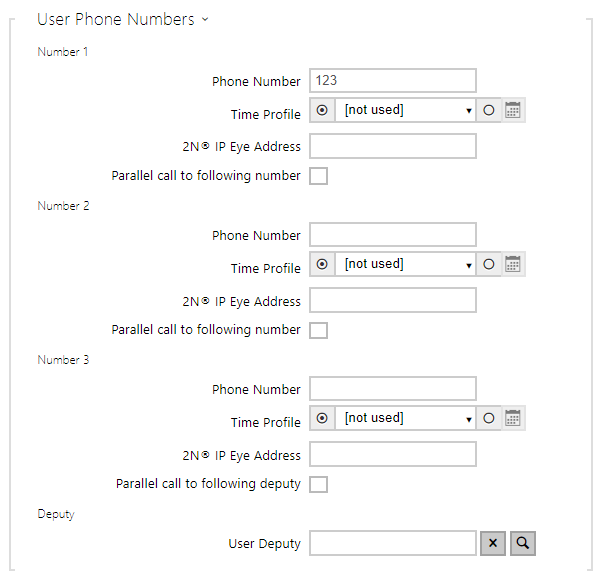Focus the Number 3 2N IP Eye Address field
Viewport: 599px width, 581px height.
[393, 454]
